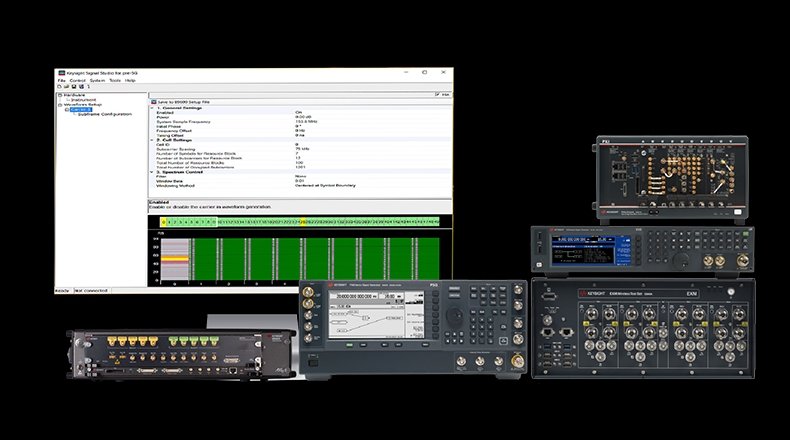The height and width of the screenshot is (440, 790).
Task: Open the System menu
Action: (x=96, y=80)
